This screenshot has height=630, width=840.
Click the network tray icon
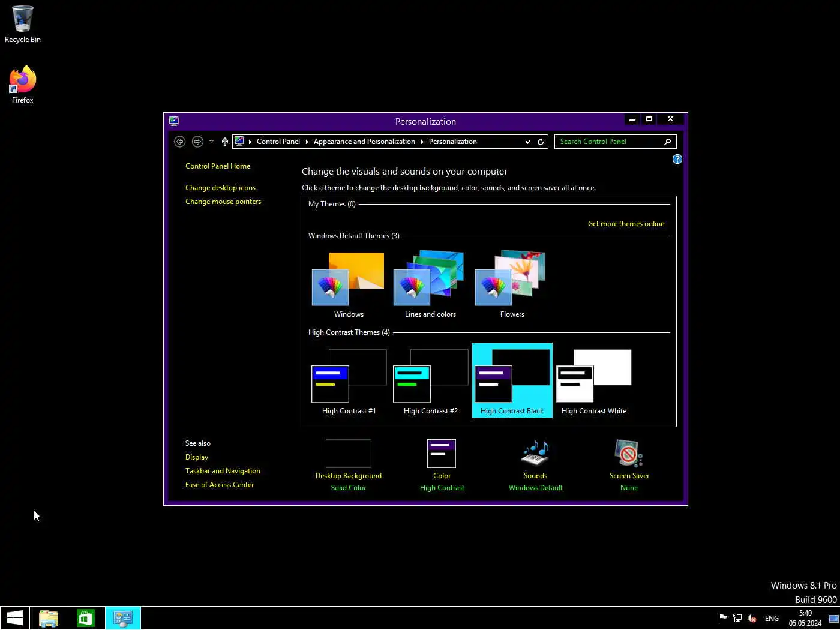737,618
